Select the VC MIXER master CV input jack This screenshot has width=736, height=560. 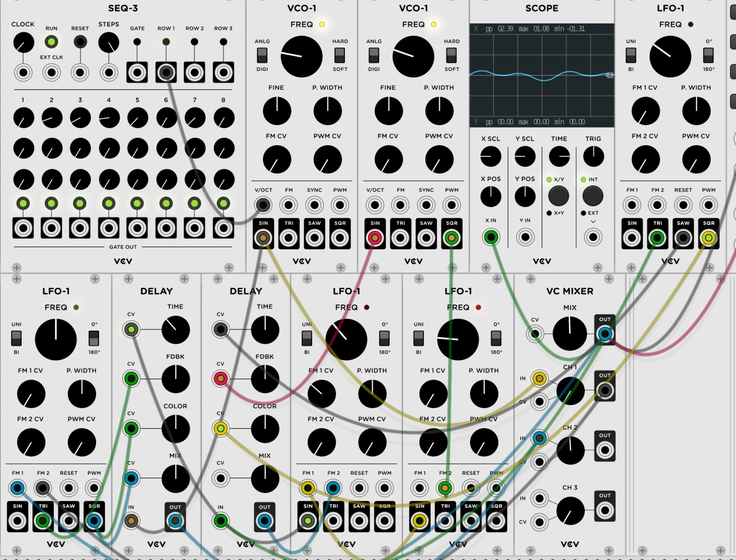point(535,334)
